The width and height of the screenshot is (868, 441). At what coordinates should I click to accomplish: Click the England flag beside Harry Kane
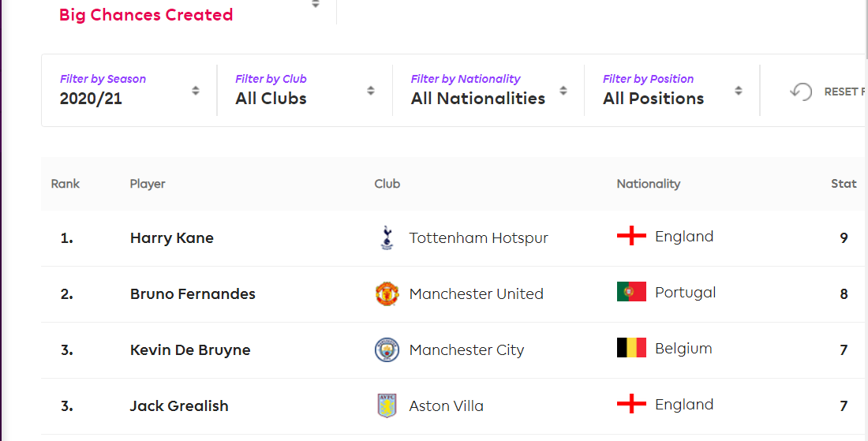[x=631, y=236]
